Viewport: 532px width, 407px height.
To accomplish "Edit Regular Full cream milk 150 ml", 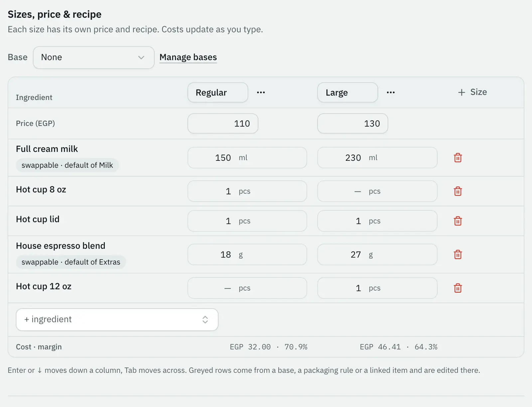I will click(247, 158).
